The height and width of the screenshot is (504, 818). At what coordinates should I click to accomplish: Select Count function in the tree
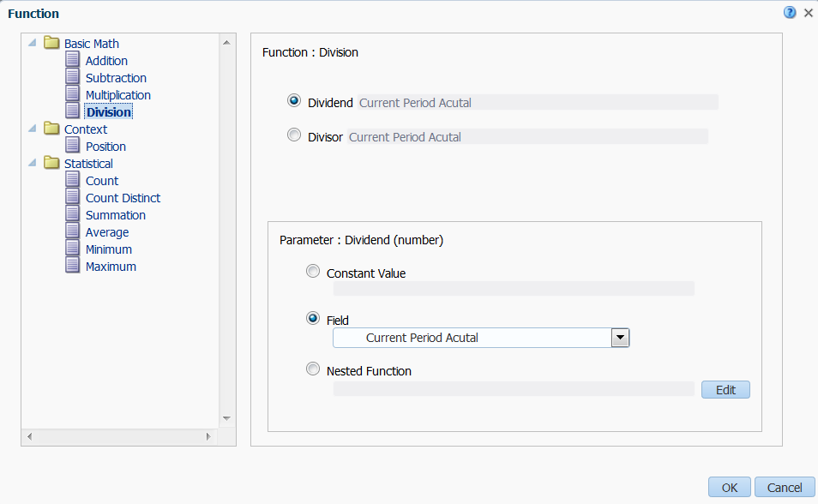pyautogui.click(x=102, y=181)
